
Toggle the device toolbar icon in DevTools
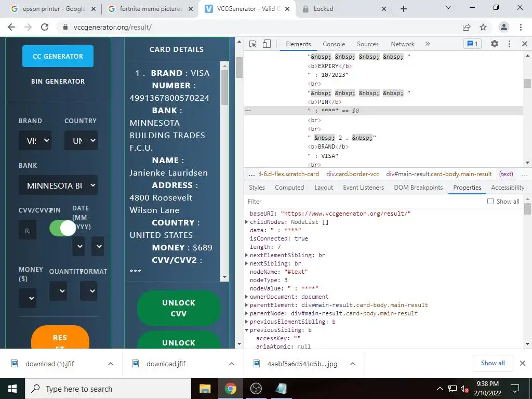coord(267,44)
